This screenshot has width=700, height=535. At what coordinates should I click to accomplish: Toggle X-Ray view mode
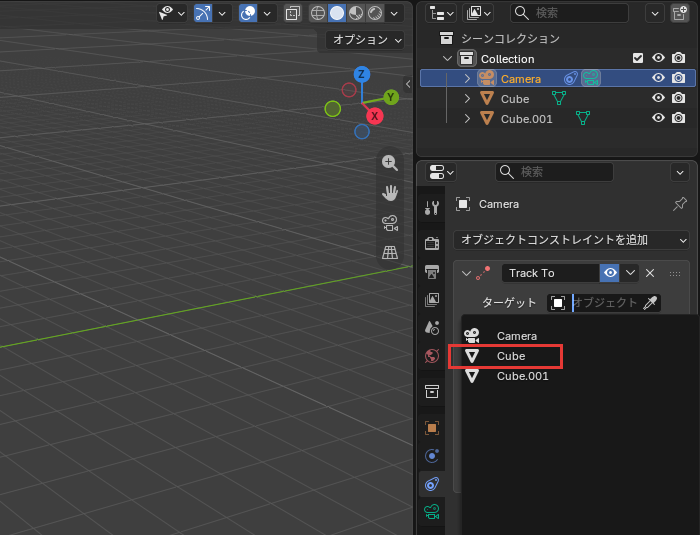pos(292,13)
